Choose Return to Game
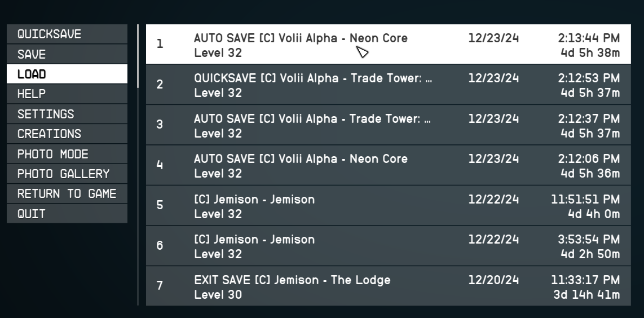Image resolution: width=644 pixels, height=318 pixels. pyautogui.click(x=67, y=193)
